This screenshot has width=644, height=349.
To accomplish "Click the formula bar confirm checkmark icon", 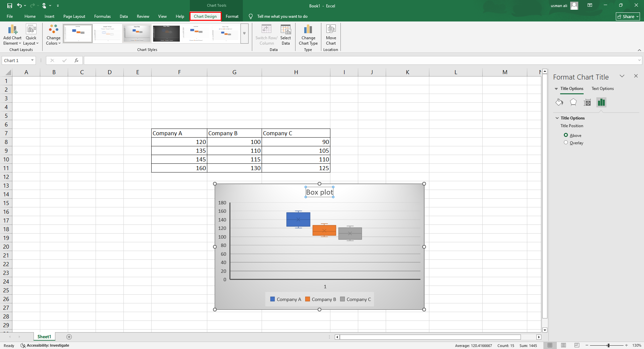I will [64, 60].
